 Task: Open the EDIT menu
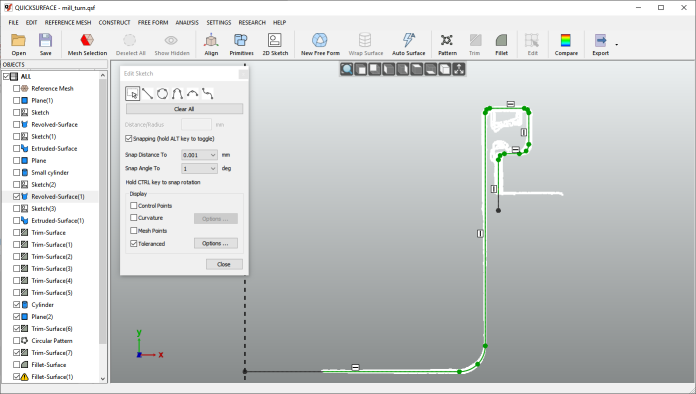pyautogui.click(x=31, y=22)
